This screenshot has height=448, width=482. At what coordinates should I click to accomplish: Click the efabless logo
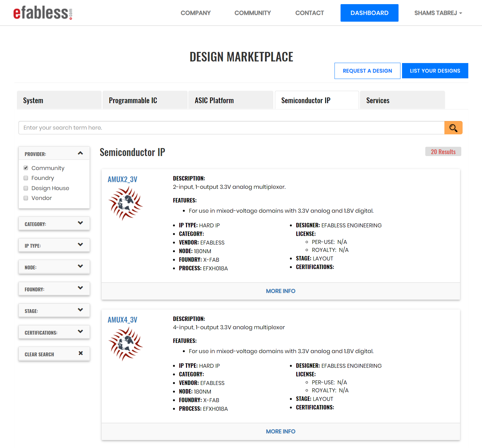click(x=43, y=13)
